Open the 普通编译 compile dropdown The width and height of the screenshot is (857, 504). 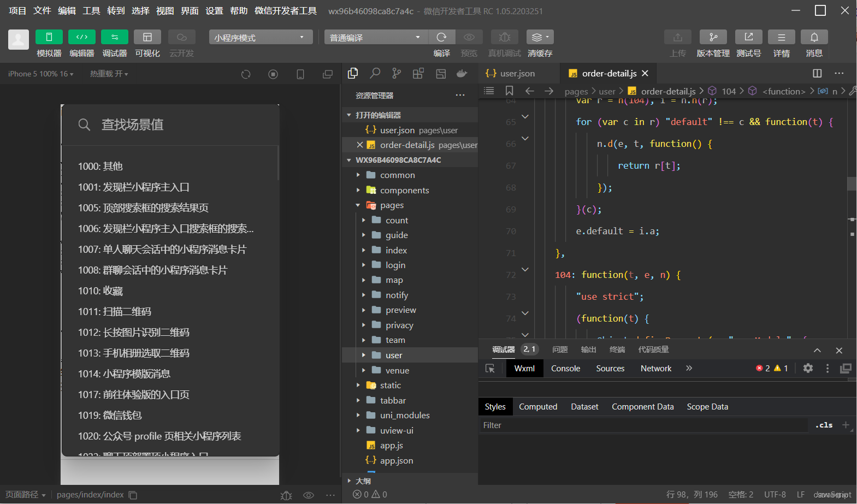376,37
